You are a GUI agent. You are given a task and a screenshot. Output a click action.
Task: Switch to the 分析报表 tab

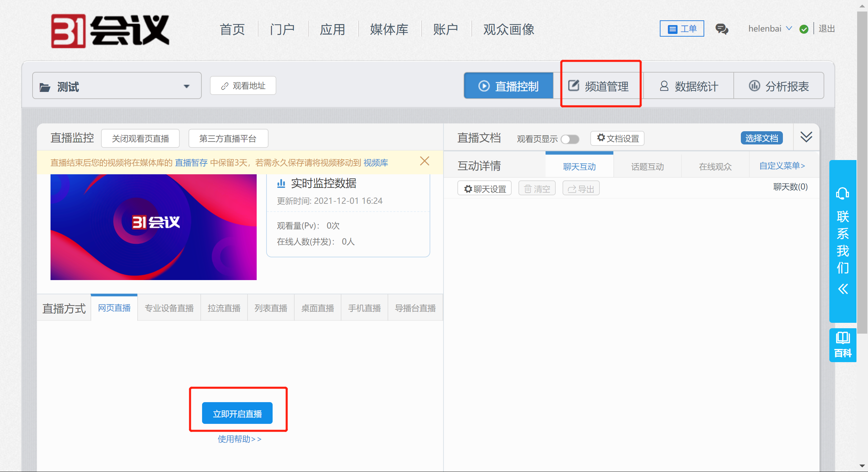point(779,86)
